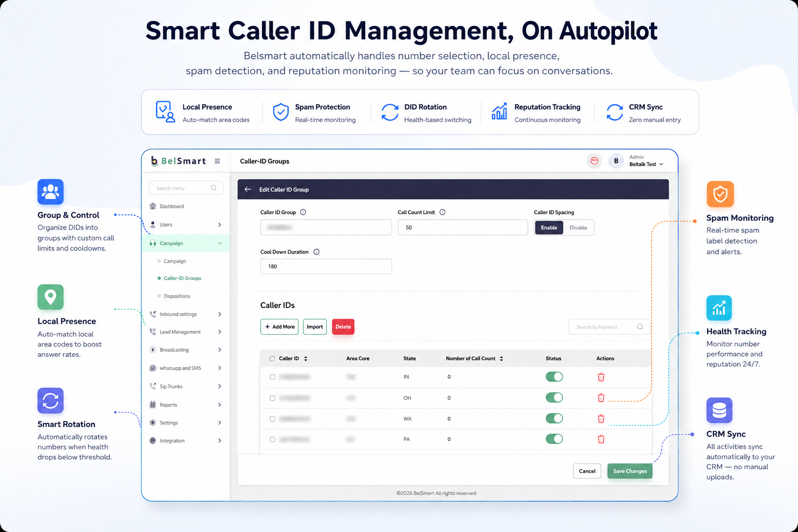798x532 pixels.
Task: Click the BelSmart logo
Action: 178,161
